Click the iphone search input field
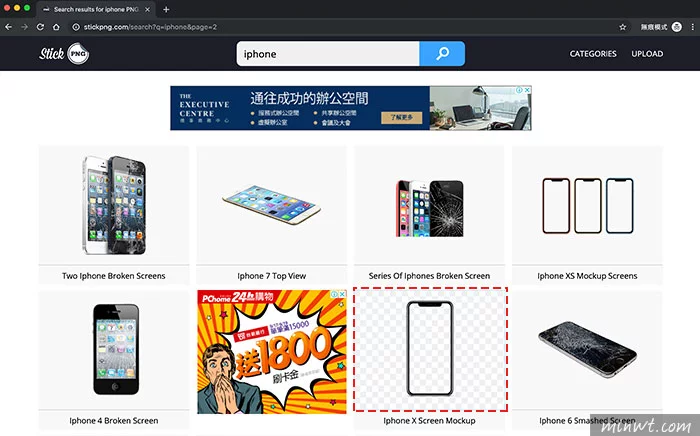This screenshot has height=436, width=700. (x=328, y=54)
